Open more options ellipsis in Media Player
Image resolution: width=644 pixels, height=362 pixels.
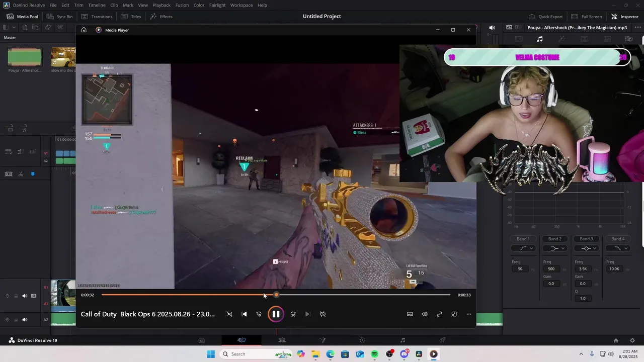[x=468, y=314]
